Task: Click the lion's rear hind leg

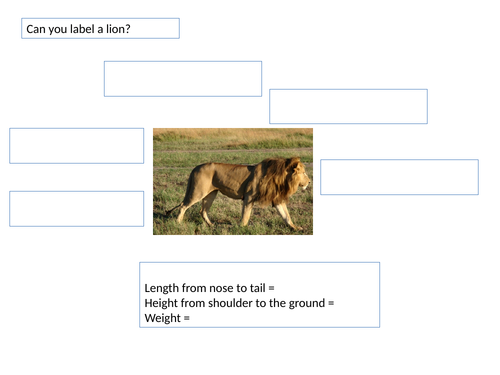Action: click(184, 207)
